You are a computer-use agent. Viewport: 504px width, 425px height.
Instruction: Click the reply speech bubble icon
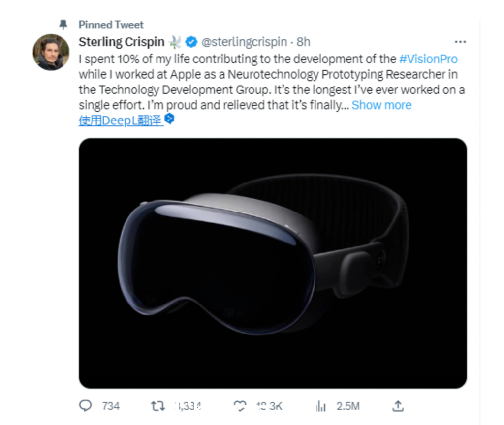(86, 406)
